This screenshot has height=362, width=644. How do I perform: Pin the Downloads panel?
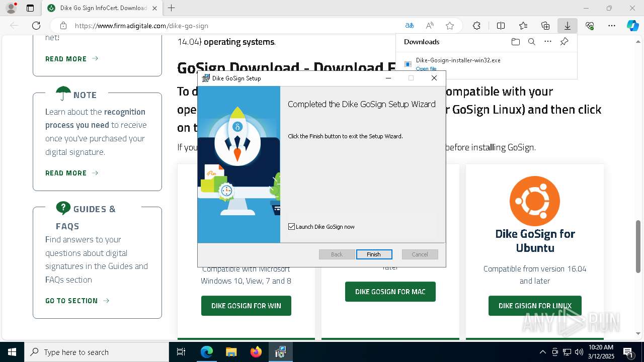pyautogui.click(x=565, y=42)
